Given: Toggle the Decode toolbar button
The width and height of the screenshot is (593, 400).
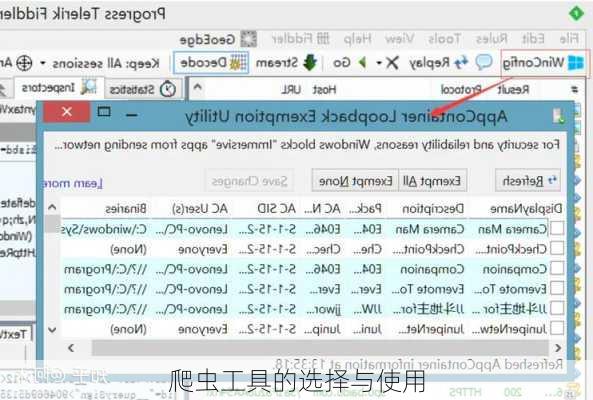Looking at the screenshot, I should (211, 62).
